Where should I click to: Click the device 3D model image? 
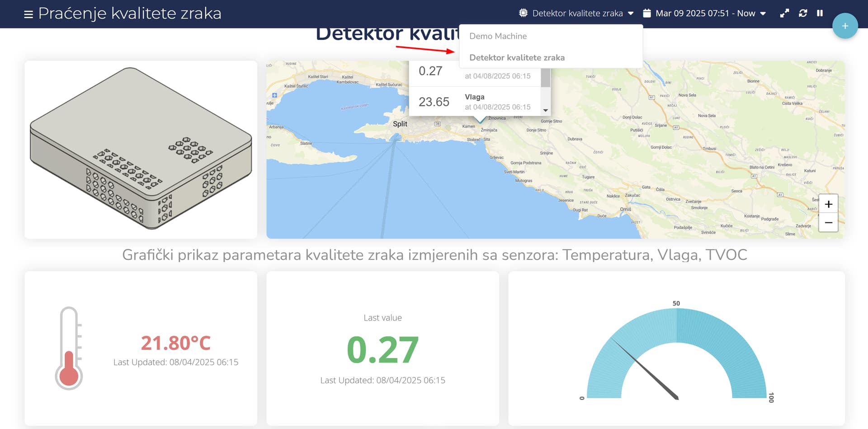pos(141,150)
